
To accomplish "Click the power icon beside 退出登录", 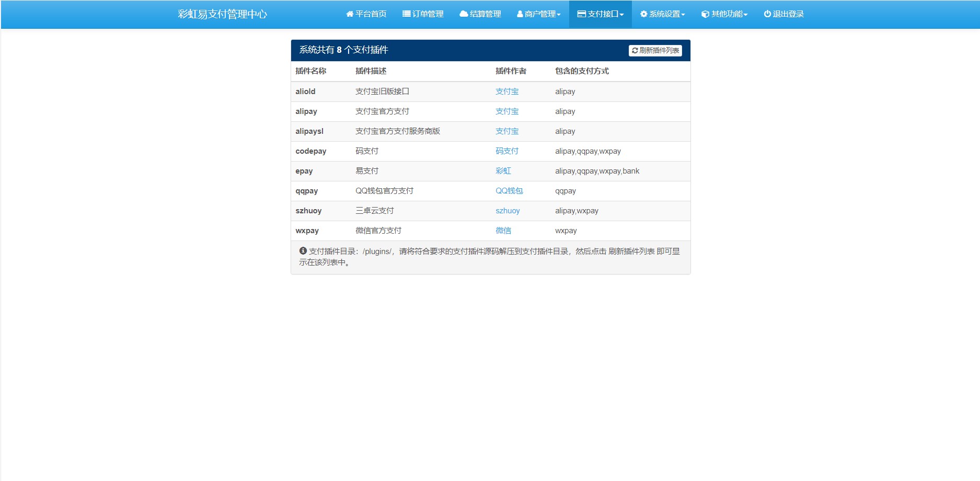I will click(x=767, y=14).
